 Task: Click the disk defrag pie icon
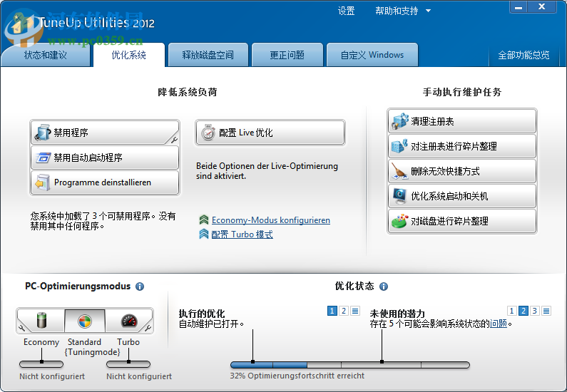[399, 221]
